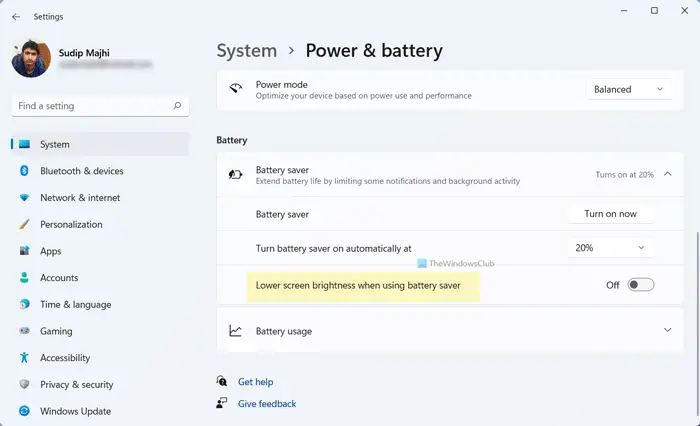Open the Get help link

click(255, 382)
